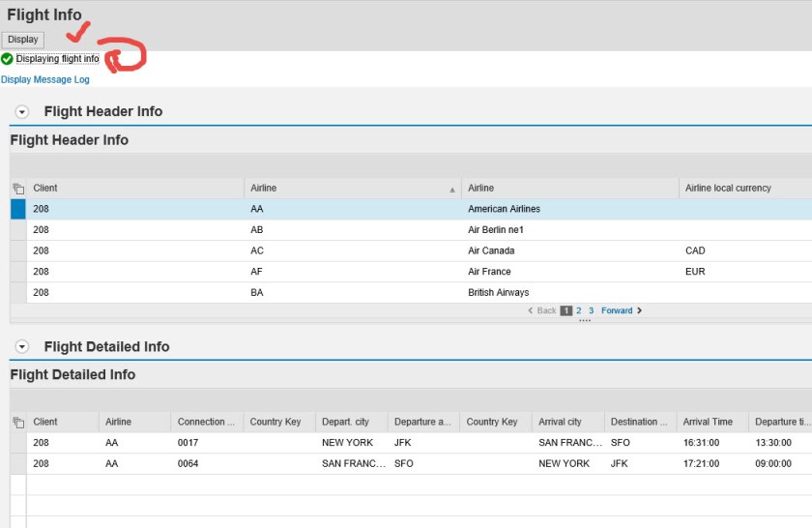
Task: Select the American Airlines row selector
Action: [18, 209]
